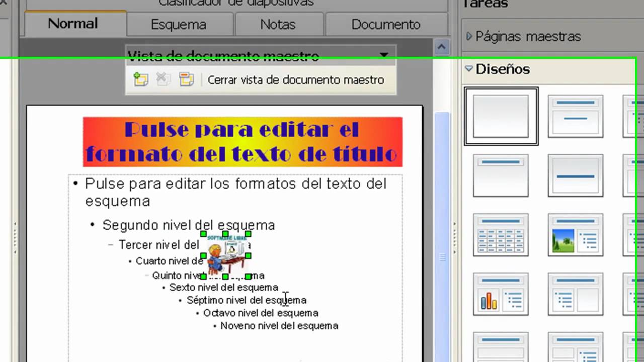Viewport: 644px width, 362px height.
Task: Select the layout with bar chart and bullets
Action: coord(501,294)
